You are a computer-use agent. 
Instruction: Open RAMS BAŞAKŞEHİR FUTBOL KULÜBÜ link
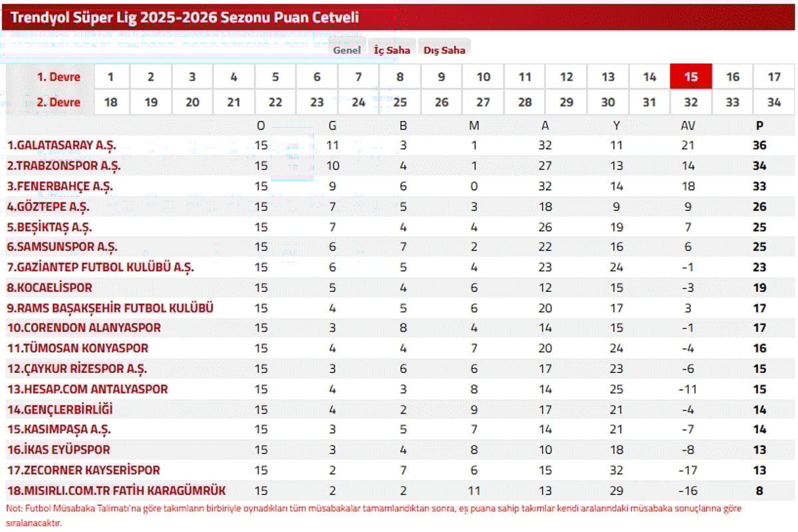110,308
